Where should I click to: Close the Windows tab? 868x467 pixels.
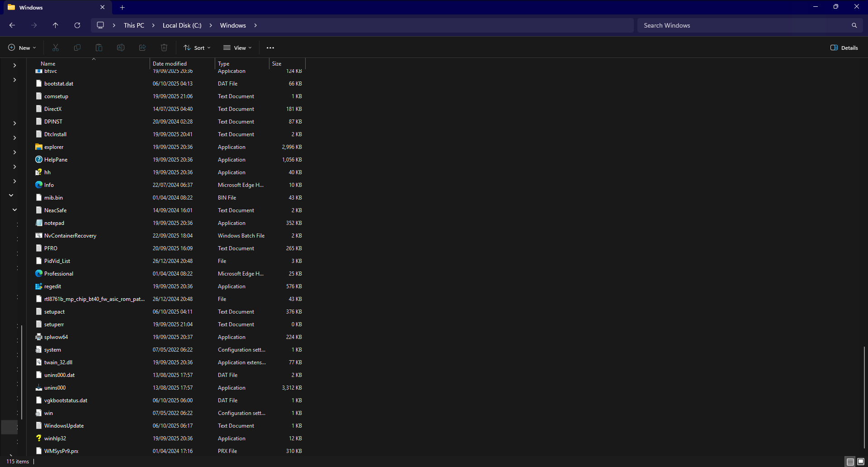102,7
